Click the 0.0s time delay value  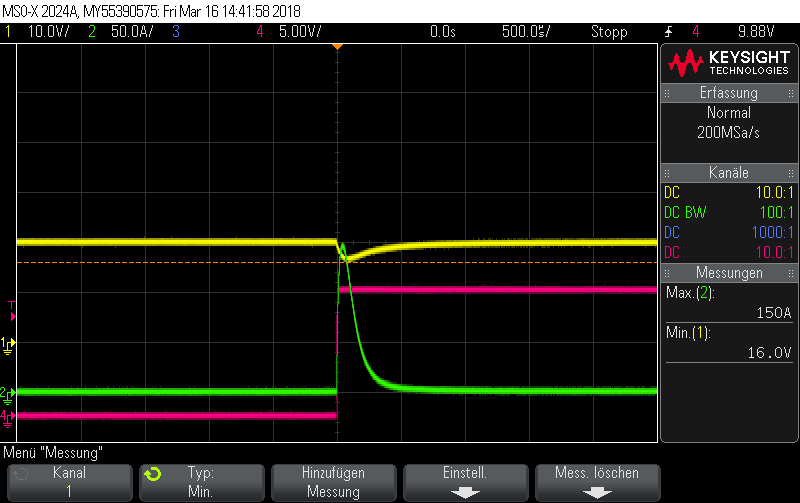[x=443, y=32]
